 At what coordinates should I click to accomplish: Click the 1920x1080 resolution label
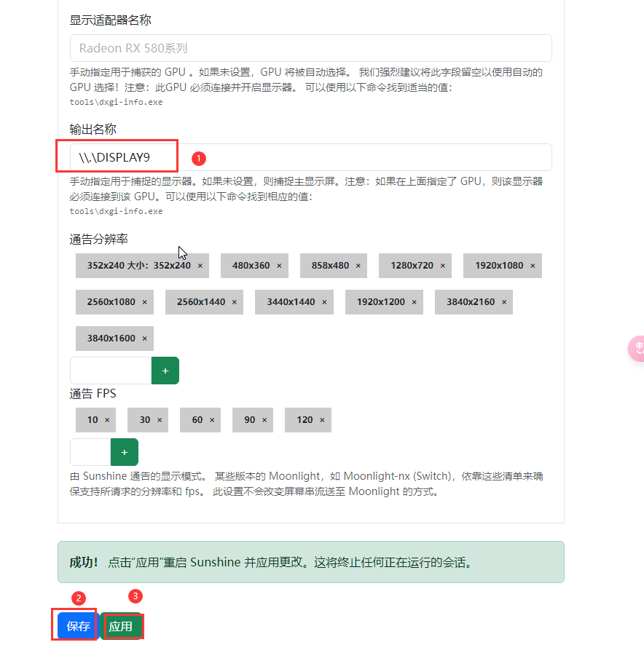coord(499,266)
